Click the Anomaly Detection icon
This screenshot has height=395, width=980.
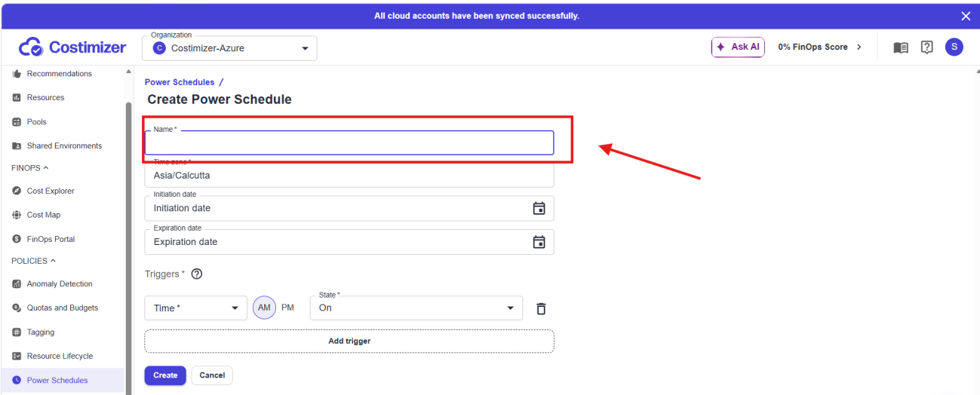click(17, 284)
